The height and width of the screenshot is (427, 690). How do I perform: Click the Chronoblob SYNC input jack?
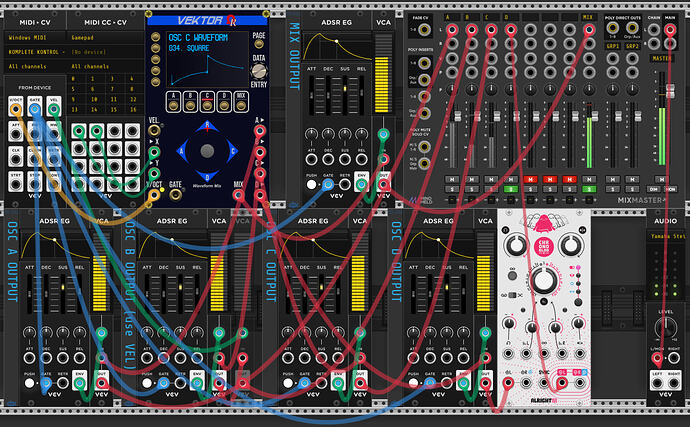(x=544, y=383)
